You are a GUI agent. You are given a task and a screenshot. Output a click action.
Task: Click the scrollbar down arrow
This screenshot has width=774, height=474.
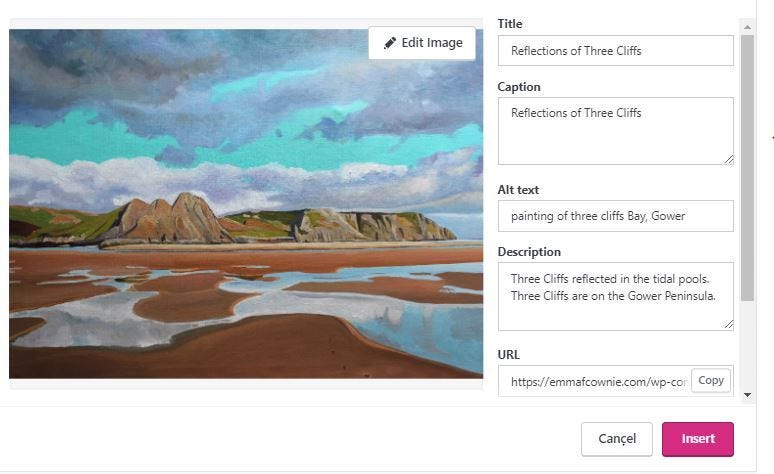747,395
